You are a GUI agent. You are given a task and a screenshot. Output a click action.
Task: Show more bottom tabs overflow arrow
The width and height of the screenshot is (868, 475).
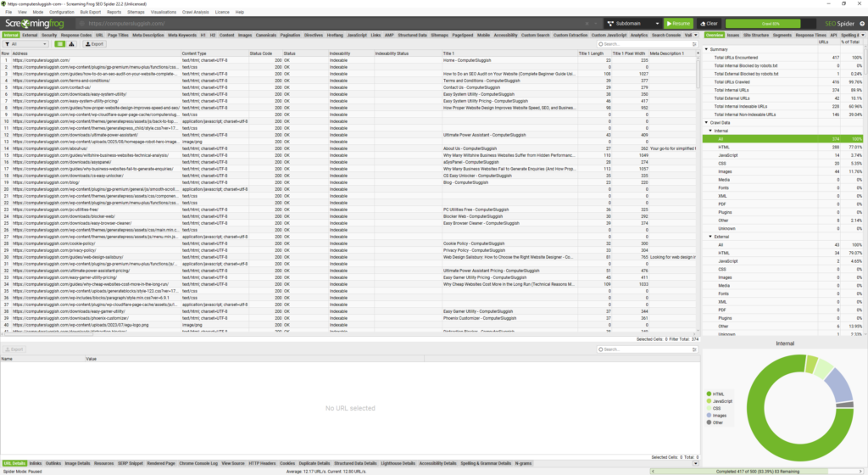(696, 463)
